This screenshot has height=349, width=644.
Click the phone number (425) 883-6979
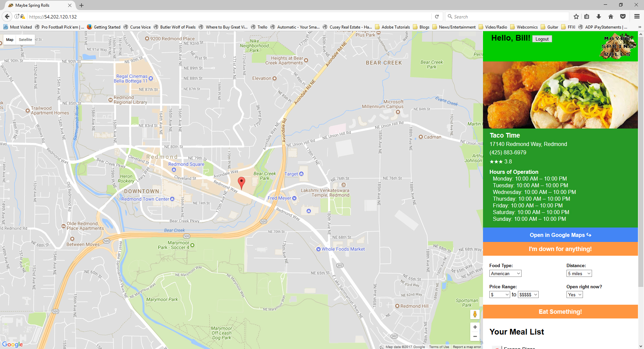[508, 152]
